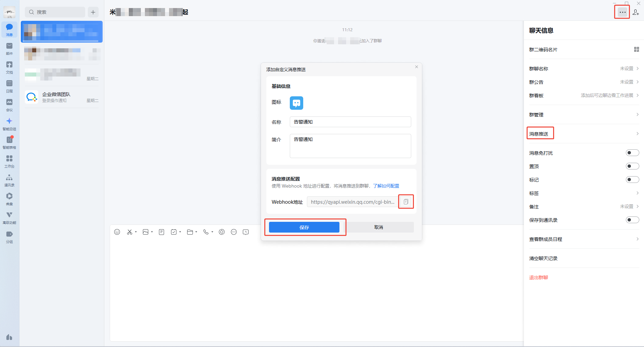644x347 pixels.
Task: Click the blue 保存 button
Action: click(304, 227)
